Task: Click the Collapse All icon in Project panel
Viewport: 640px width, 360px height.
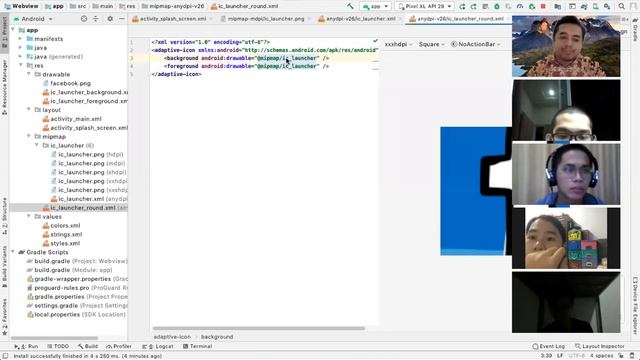Action: coord(96,19)
